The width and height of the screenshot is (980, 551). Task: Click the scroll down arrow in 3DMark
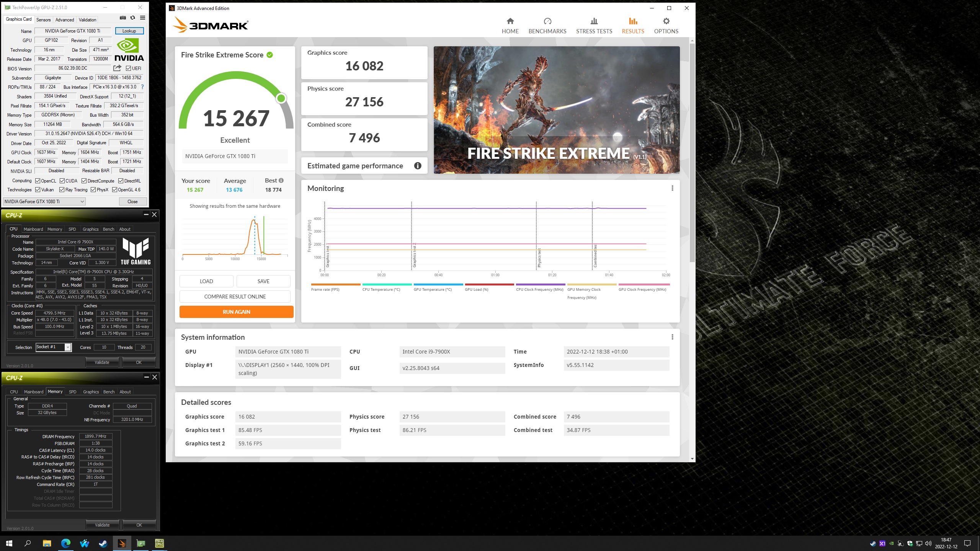(692, 458)
